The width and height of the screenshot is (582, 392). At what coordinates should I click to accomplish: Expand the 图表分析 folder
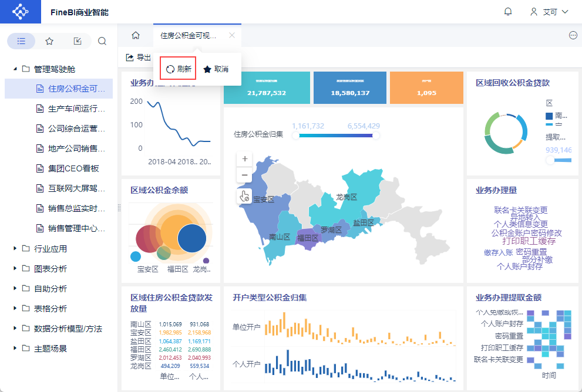[x=15, y=268]
